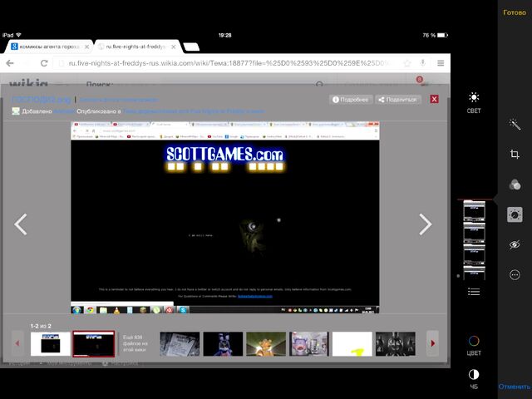Close the ru.five-nights-at-freddys tab
This screenshot has width=532, height=399.
click(174, 47)
